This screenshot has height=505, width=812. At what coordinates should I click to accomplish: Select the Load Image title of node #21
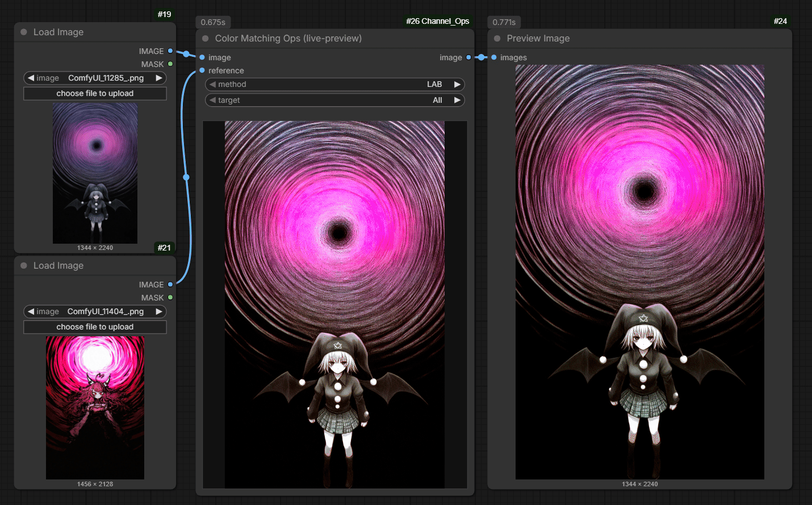58,265
